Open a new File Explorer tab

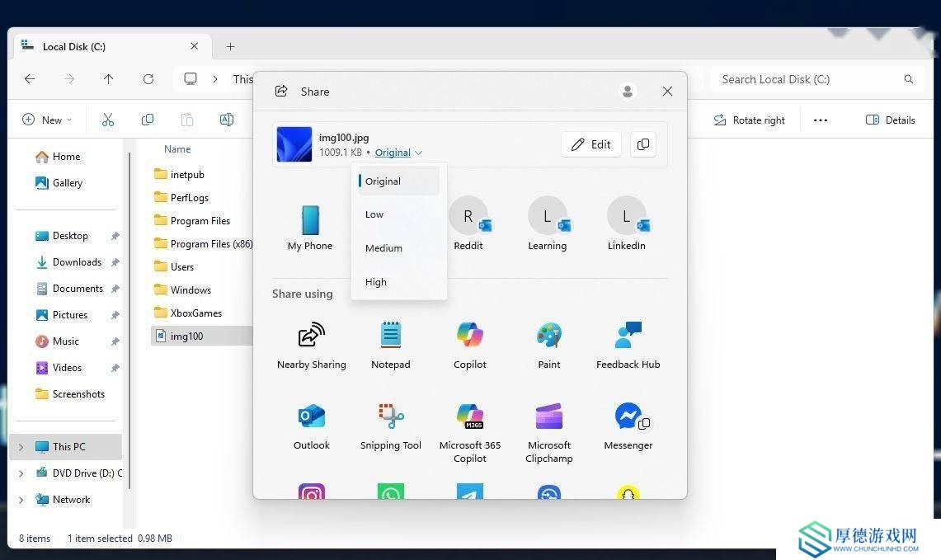(230, 46)
